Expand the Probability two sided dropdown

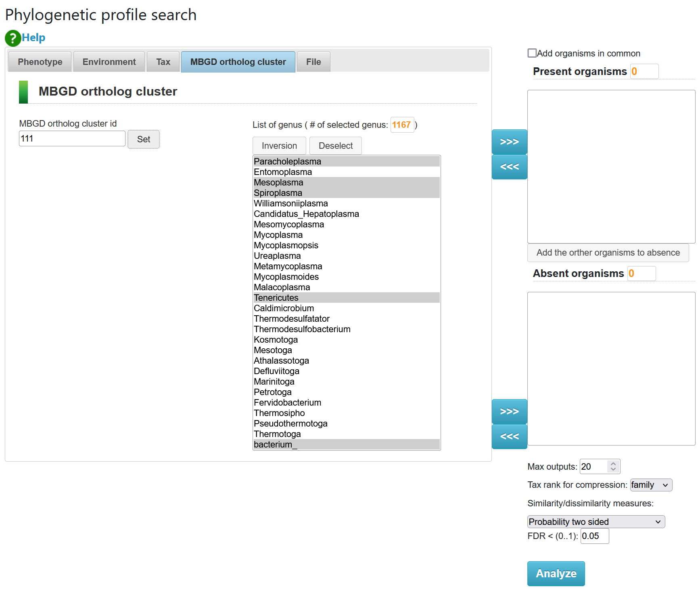[596, 522]
